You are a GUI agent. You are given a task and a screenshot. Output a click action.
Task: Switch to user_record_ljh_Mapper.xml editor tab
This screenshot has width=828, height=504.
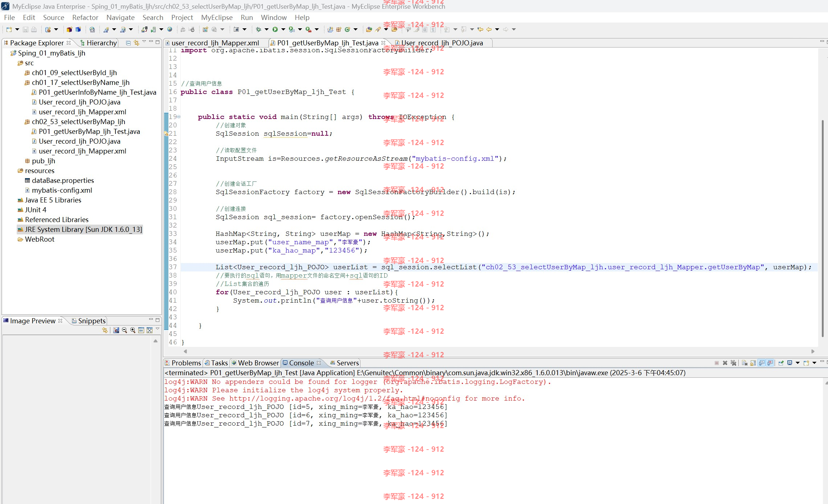tap(215, 43)
